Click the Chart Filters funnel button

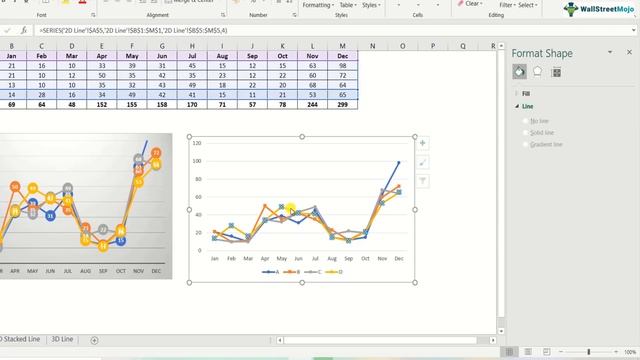pos(422,181)
